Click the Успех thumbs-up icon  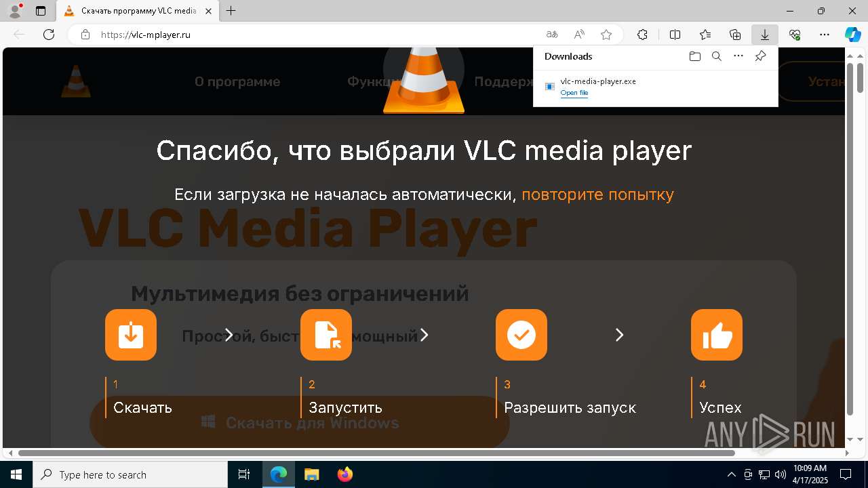pyautogui.click(x=717, y=335)
